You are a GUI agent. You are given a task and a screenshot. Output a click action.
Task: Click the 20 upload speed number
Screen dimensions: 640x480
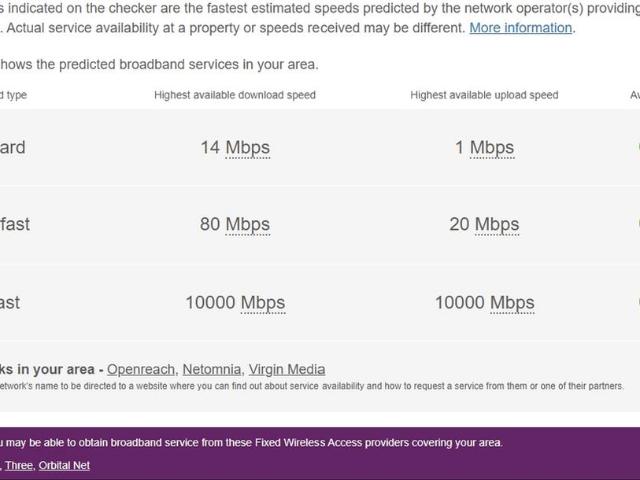pos(459,224)
